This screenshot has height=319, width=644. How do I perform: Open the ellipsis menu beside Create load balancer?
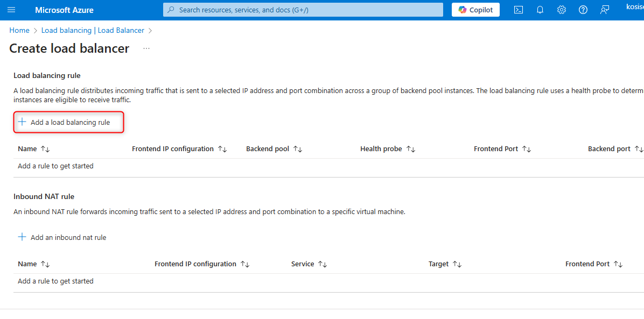tap(146, 48)
